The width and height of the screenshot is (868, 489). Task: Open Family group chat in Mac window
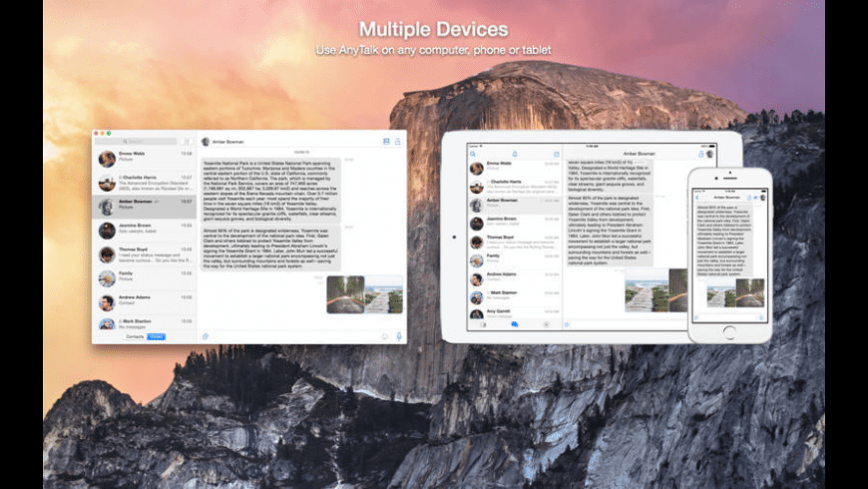click(145, 278)
